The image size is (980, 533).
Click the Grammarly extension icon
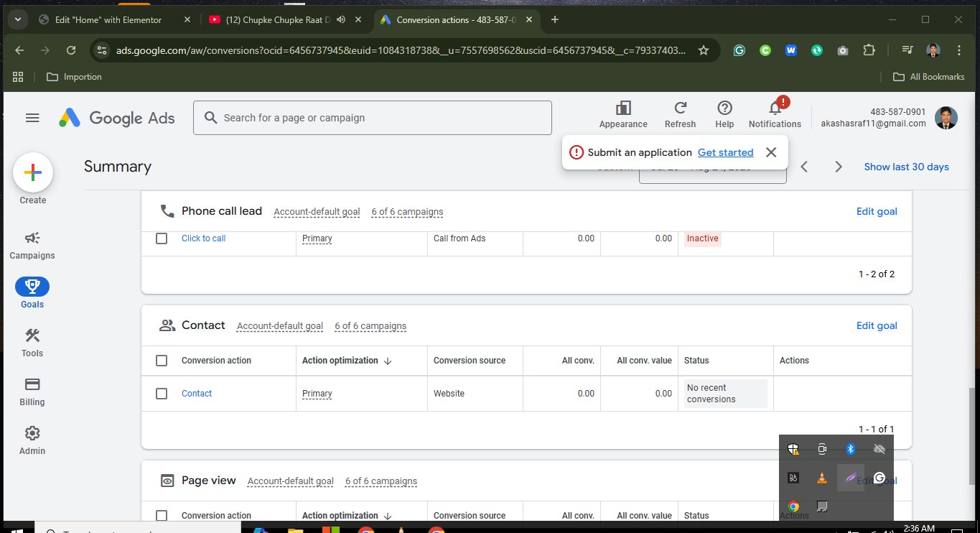pos(739,50)
